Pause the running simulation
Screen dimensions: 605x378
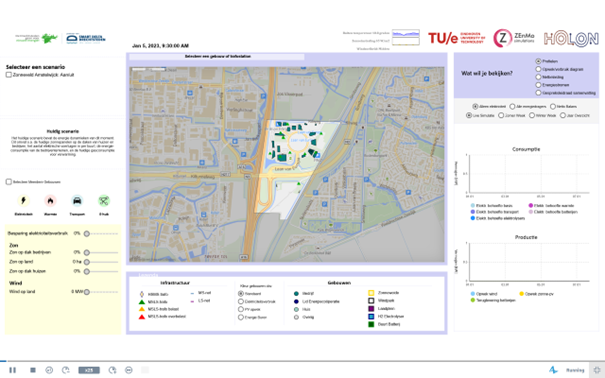13,370
